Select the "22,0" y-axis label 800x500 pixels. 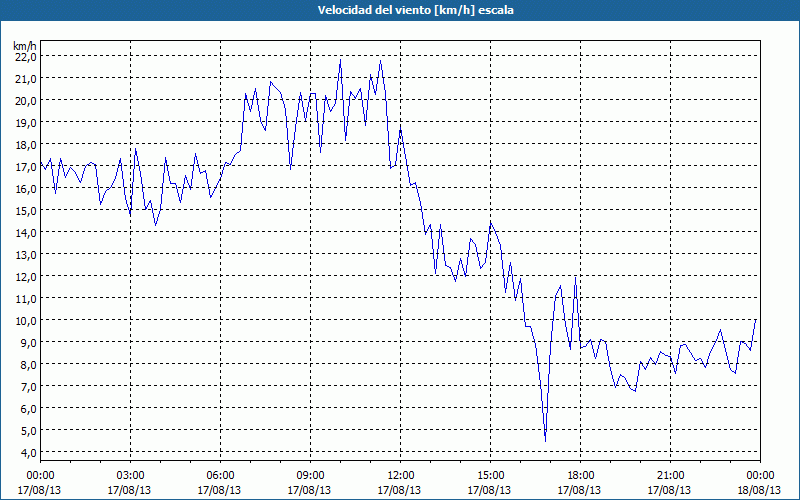(x=26, y=57)
